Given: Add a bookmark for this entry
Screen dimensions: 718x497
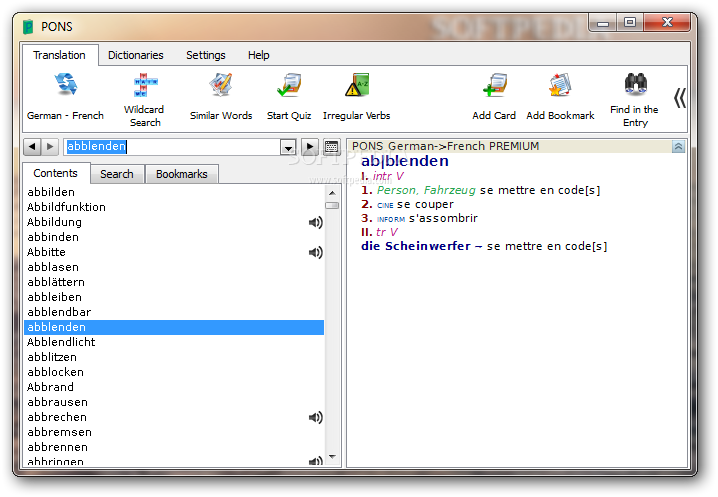Looking at the screenshot, I should 560,97.
